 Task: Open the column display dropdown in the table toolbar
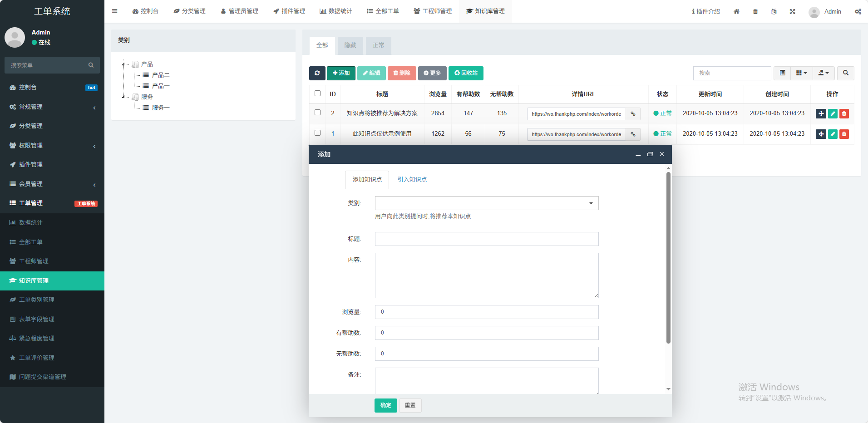[x=801, y=73]
